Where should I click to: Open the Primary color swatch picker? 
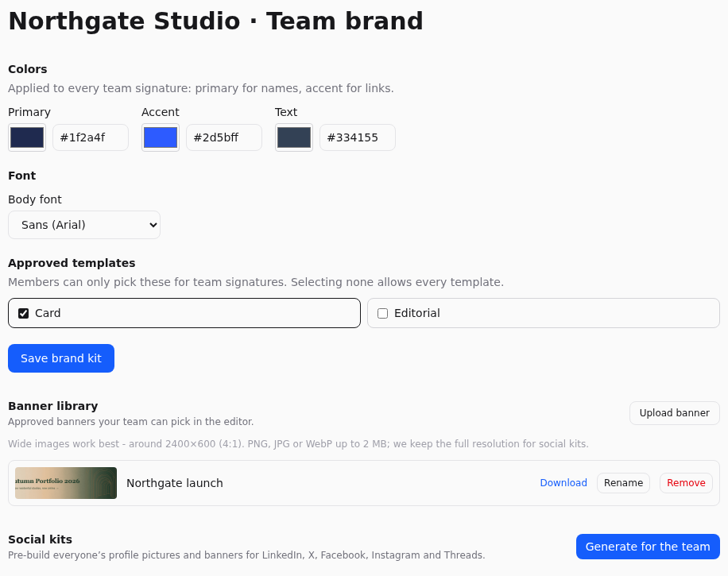pos(27,137)
